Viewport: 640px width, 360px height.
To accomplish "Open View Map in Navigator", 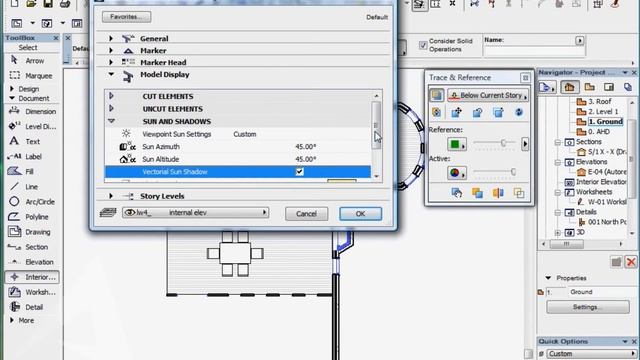I will (x=589, y=87).
